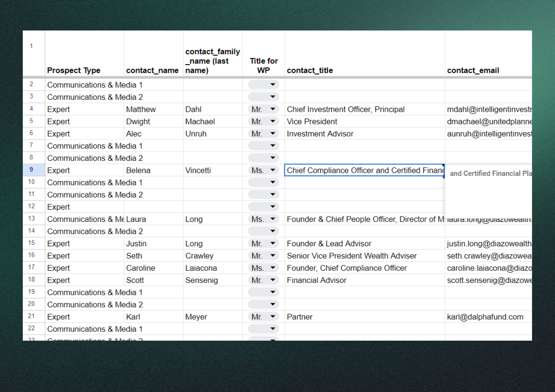This screenshot has height=392, width=555.
Task: Open the Mr. dropdown for Dwight Machael
Action: point(273,121)
